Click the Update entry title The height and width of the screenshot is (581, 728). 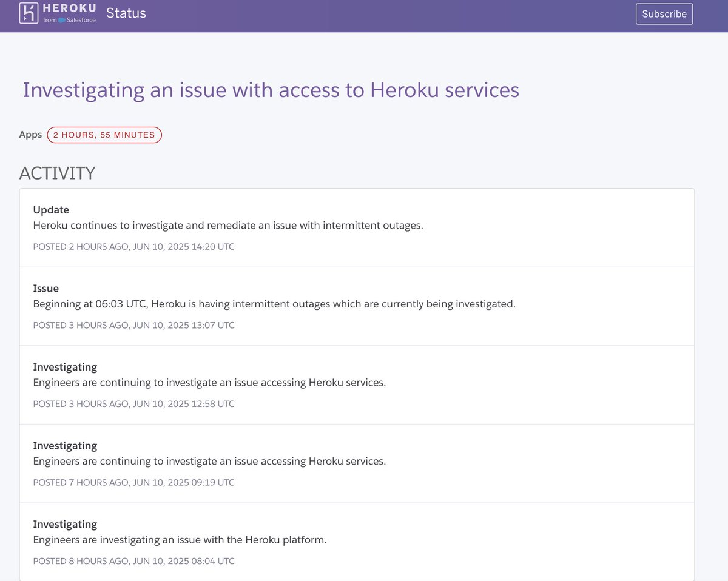[51, 210]
